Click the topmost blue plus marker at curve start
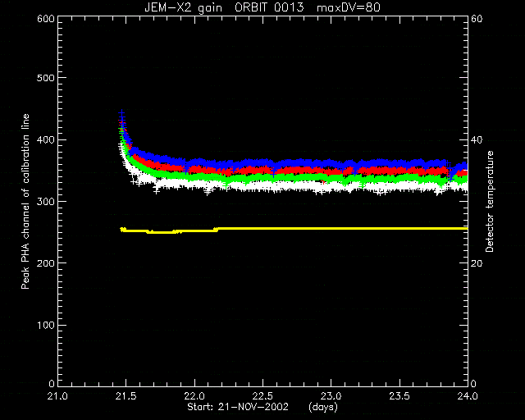The width and height of the screenshot is (525, 420). pos(122,112)
